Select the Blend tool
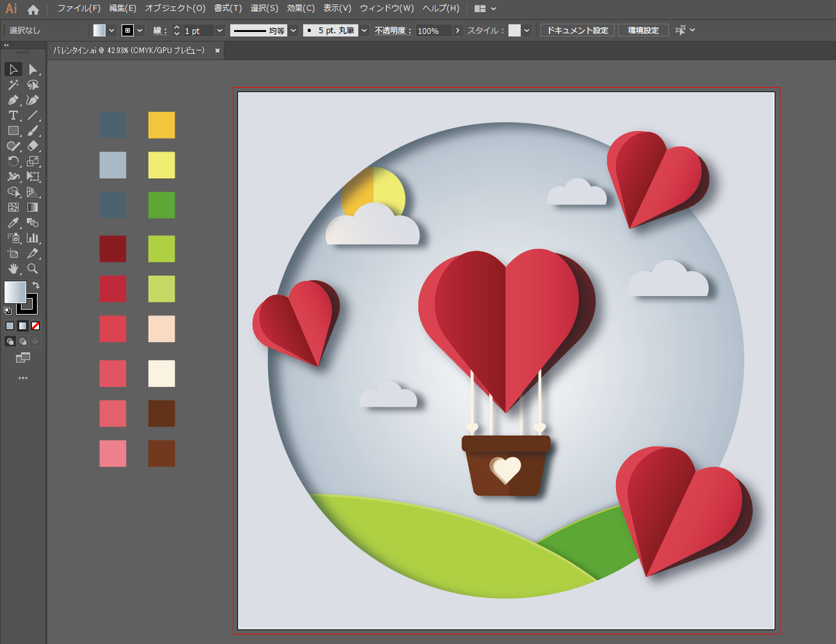 point(33,222)
